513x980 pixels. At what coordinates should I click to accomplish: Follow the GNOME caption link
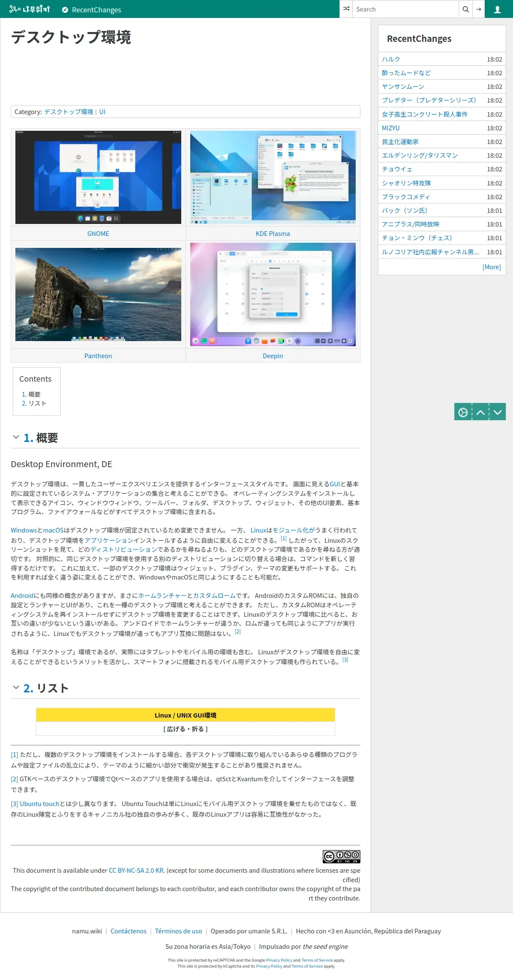pyautogui.click(x=98, y=234)
